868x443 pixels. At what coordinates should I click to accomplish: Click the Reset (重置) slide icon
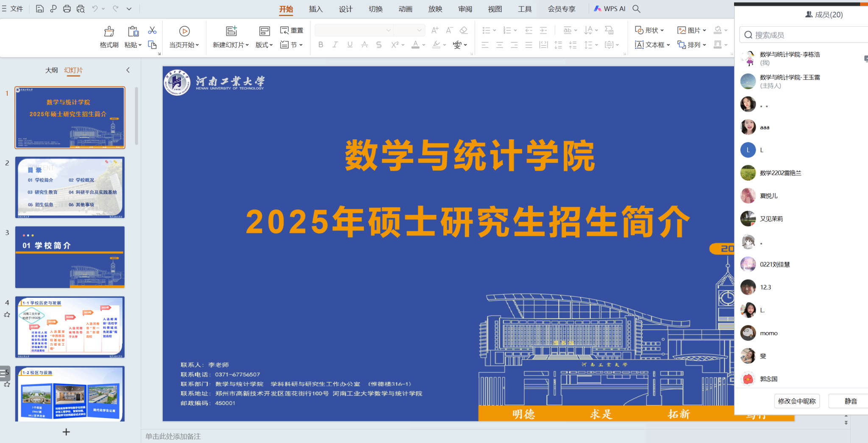click(292, 30)
